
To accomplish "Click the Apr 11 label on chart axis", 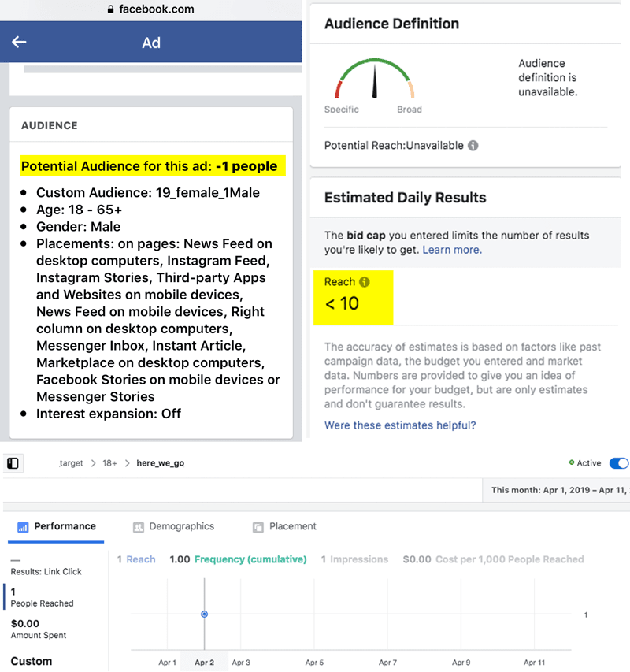I will click(534, 663).
